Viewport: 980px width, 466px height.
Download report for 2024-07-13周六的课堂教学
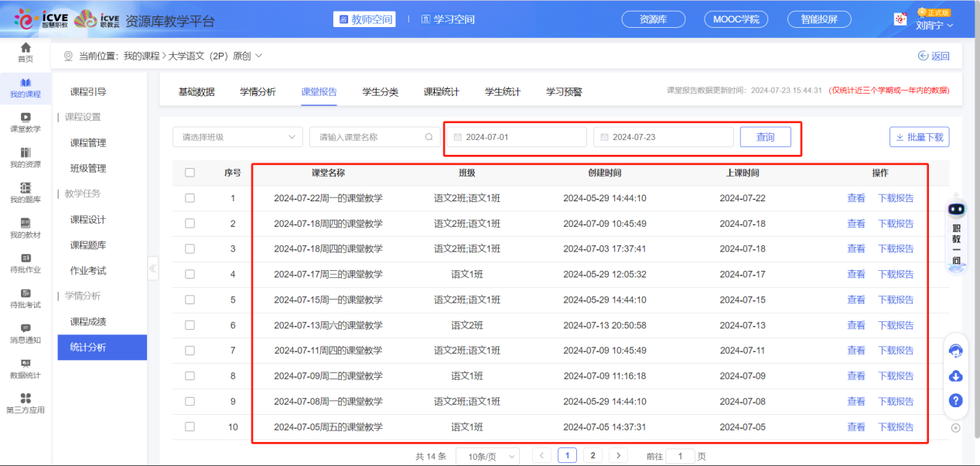pyautogui.click(x=896, y=325)
